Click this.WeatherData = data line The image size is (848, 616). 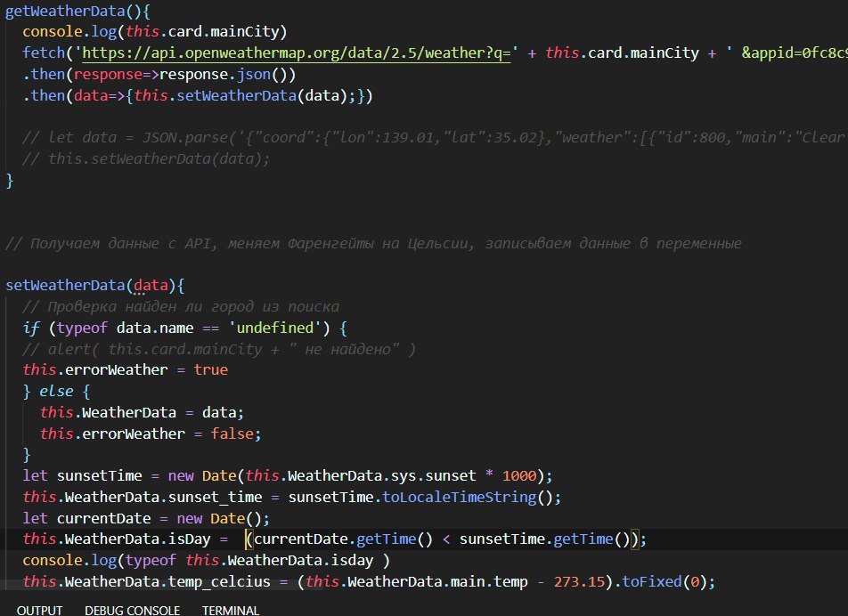point(143,413)
